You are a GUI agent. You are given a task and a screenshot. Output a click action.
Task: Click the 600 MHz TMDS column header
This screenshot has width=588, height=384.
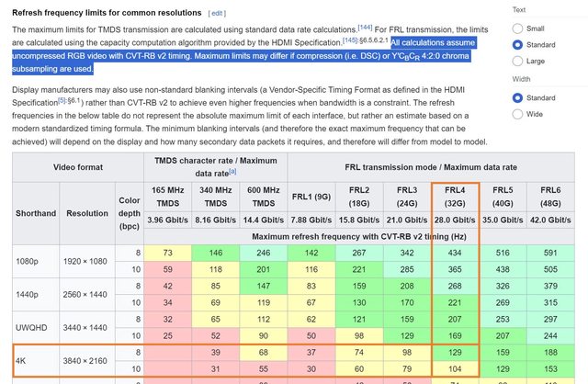click(x=264, y=195)
